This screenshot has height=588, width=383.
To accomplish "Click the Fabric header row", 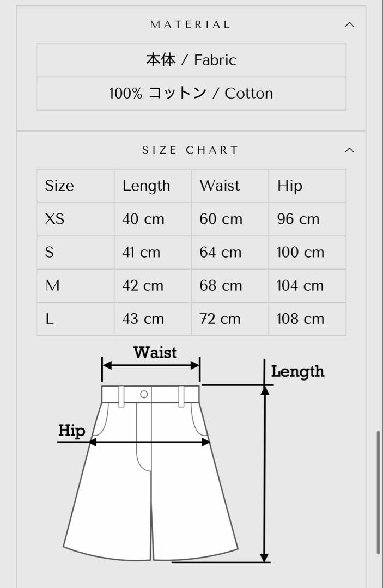I will (191, 60).
